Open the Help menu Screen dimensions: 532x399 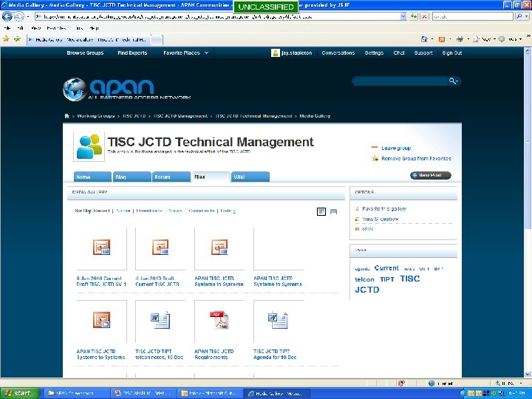pyautogui.click(x=94, y=28)
